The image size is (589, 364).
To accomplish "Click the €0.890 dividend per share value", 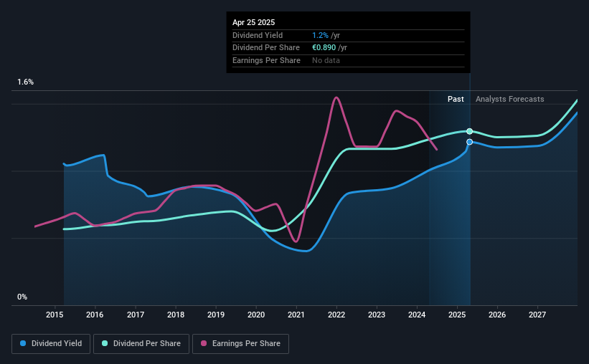I will click(324, 48).
